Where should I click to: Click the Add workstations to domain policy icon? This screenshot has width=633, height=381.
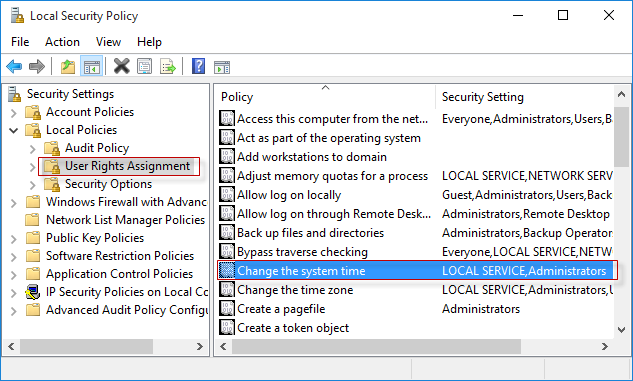227,157
